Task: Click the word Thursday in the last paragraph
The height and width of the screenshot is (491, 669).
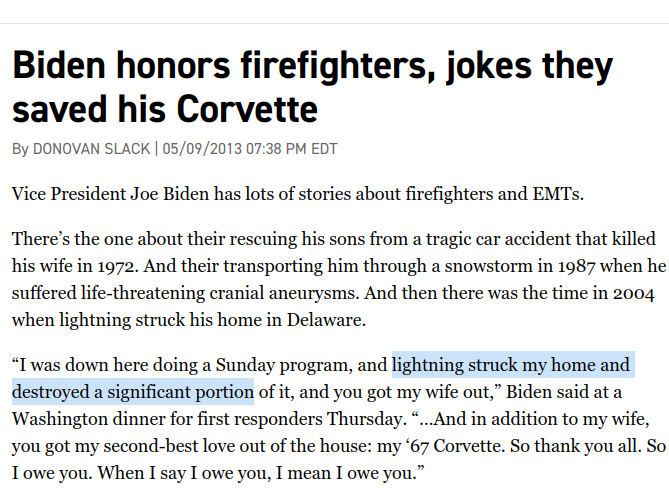Action: (366, 419)
